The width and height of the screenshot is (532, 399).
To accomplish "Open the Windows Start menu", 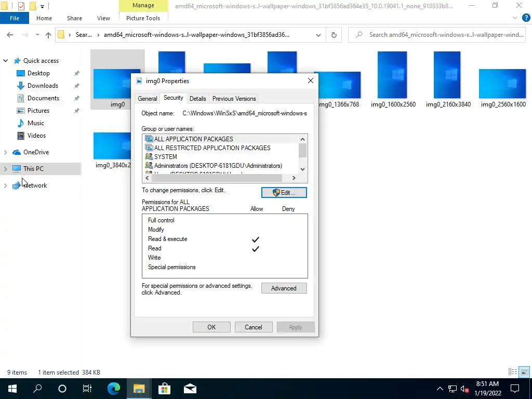I will pos(12,389).
